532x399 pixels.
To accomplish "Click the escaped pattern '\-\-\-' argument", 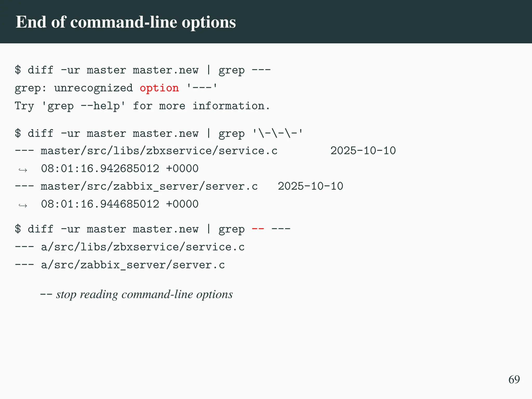I will click(277, 134).
